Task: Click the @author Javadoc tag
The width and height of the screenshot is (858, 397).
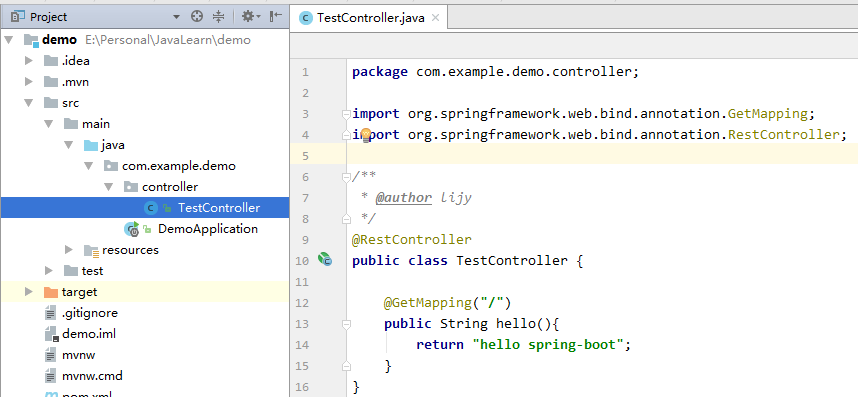Action: click(x=404, y=197)
